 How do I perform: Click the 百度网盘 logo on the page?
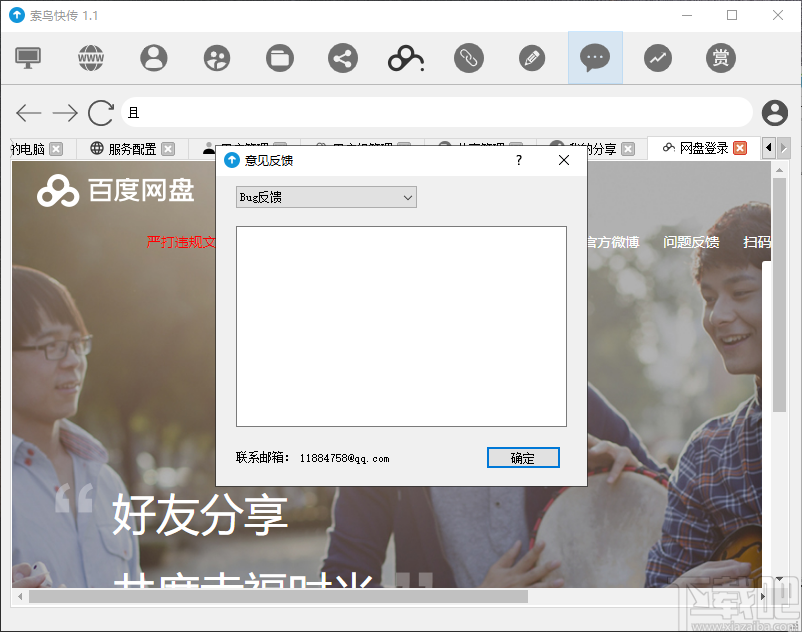(x=116, y=190)
